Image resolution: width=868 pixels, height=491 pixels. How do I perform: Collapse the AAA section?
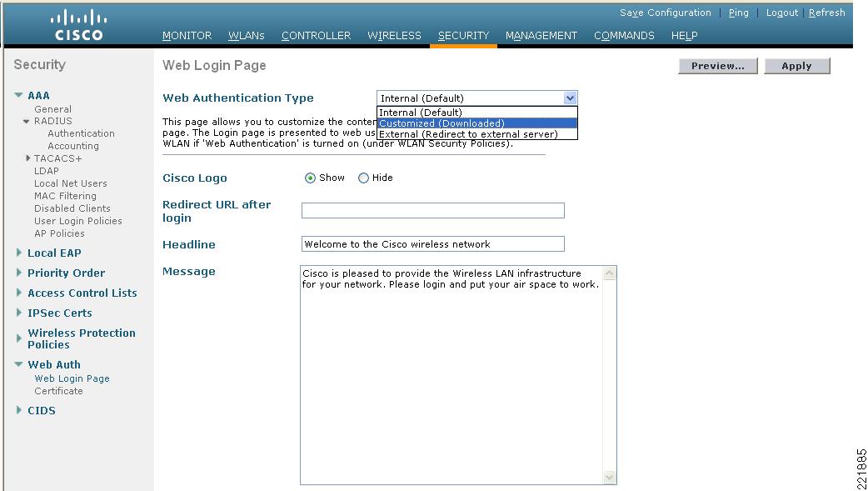19,95
